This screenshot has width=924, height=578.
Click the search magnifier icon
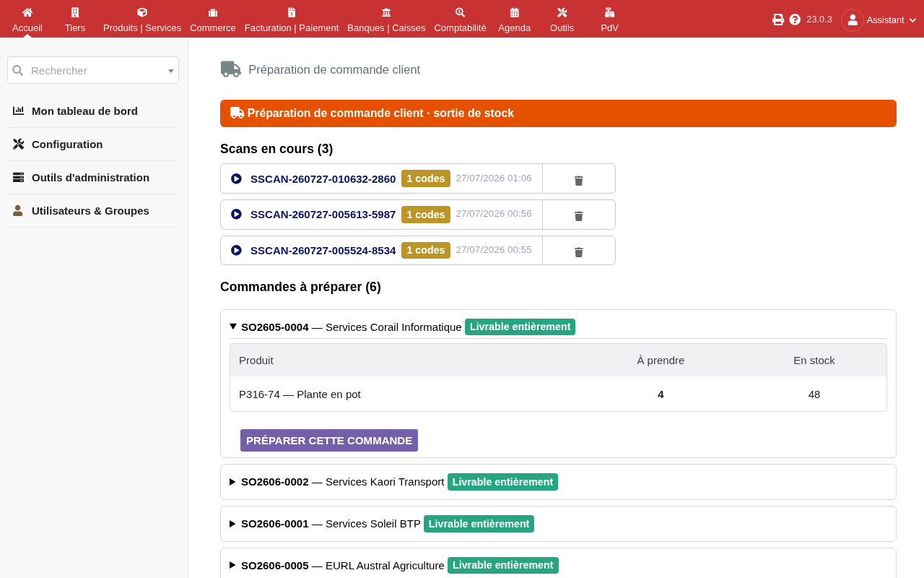pyautogui.click(x=18, y=70)
